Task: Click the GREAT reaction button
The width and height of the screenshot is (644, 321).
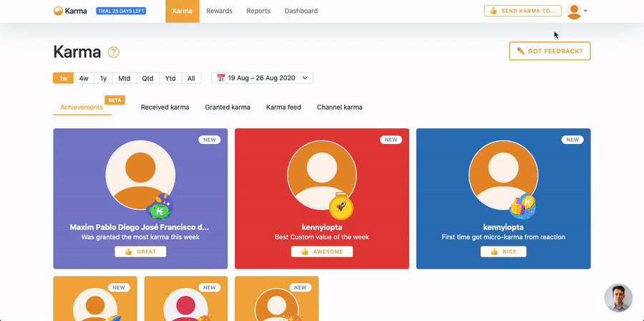Action: [140, 251]
